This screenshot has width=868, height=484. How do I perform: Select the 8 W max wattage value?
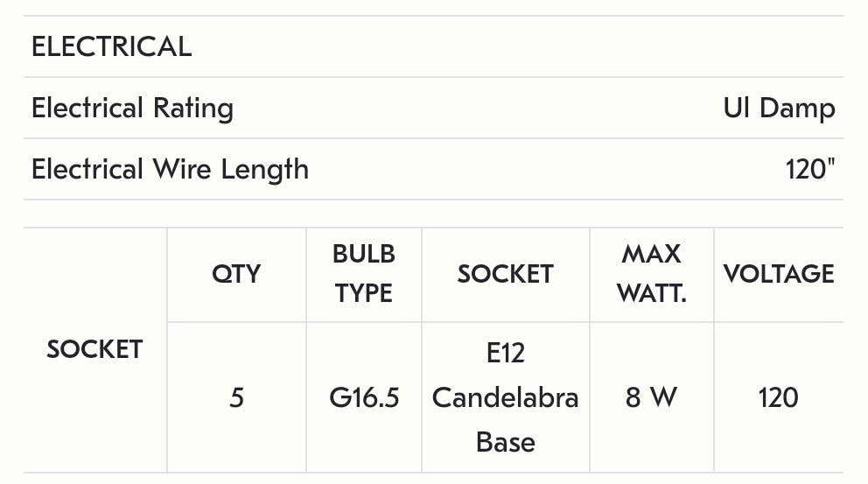click(651, 398)
